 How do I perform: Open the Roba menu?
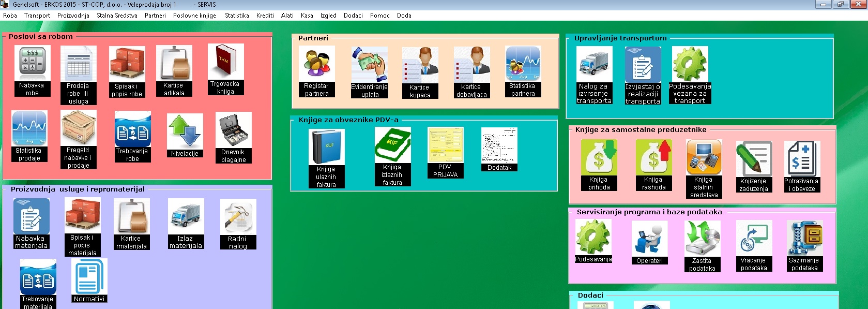click(x=10, y=16)
